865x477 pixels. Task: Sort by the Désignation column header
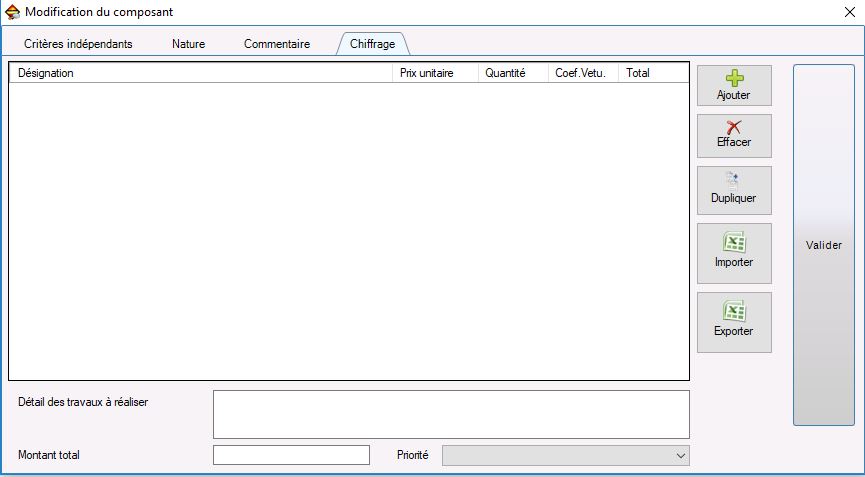200,73
